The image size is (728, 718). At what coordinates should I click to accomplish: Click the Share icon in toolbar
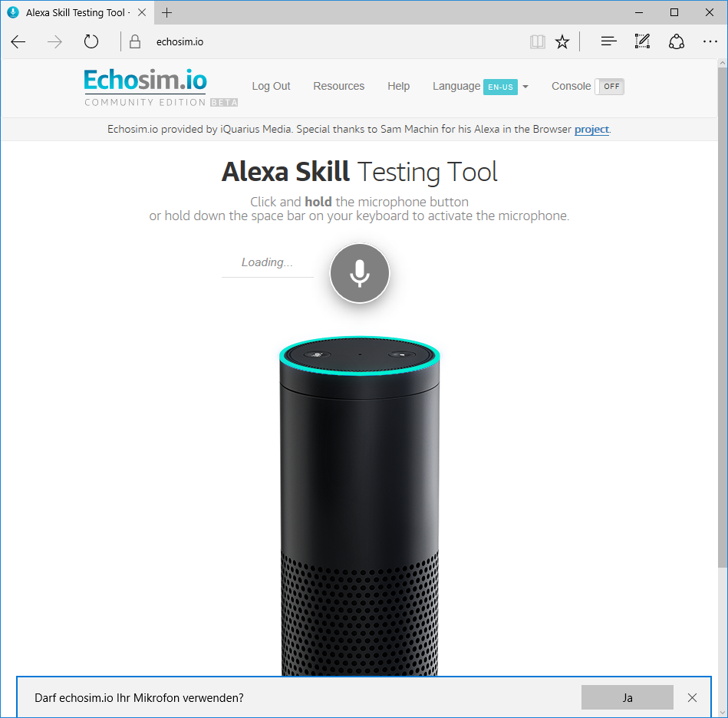click(x=676, y=42)
